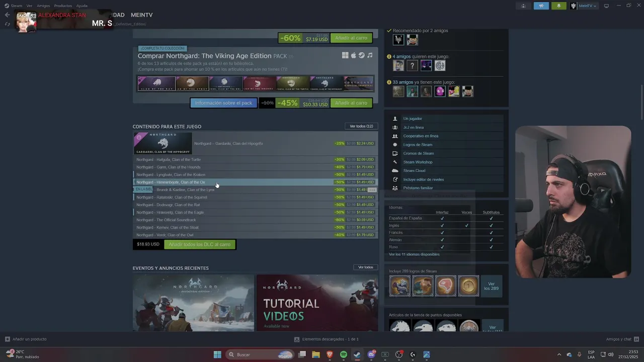Click the taskbar Buscar search box
The width and height of the screenshot is (644, 362).
[x=260, y=354]
